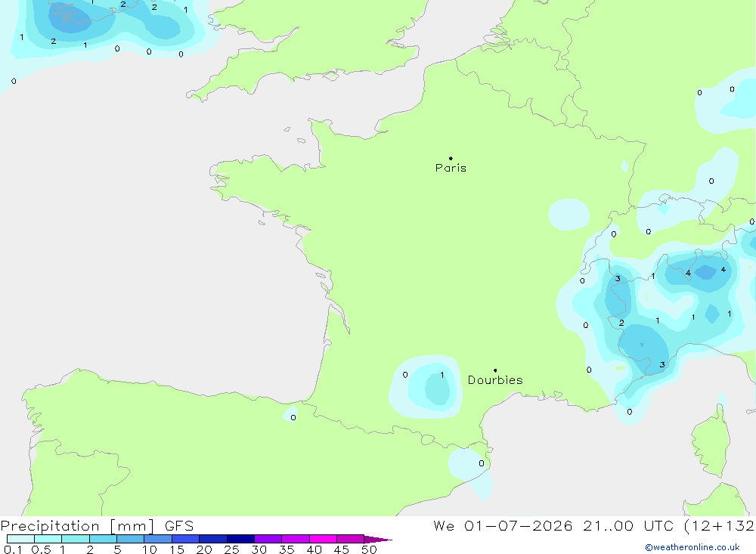The height and width of the screenshot is (554, 756).
Task: Pick the 5–10 mm legend color swatch
Action: [x=130, y=539]
